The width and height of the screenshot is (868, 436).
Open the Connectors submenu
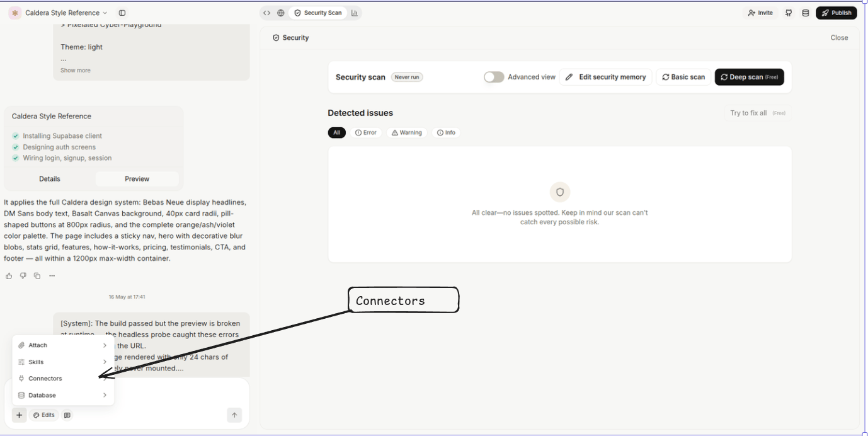click(x=63, y=379)
